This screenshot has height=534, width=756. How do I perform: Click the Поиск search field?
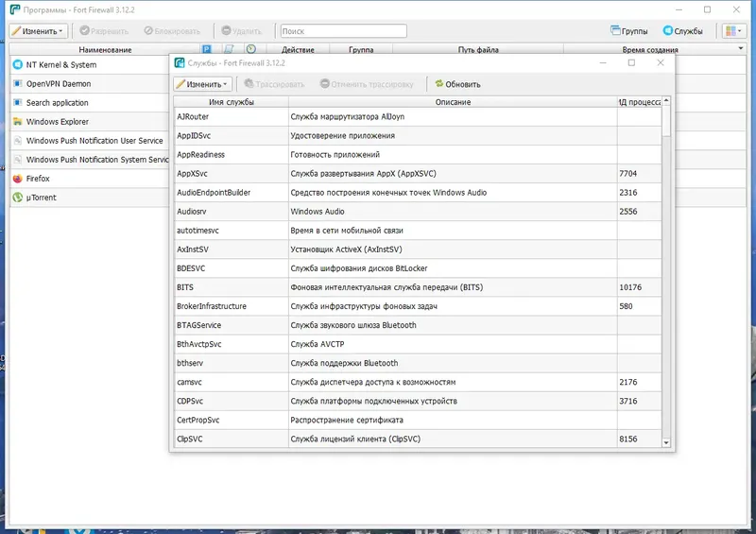[x=344, y=31]
